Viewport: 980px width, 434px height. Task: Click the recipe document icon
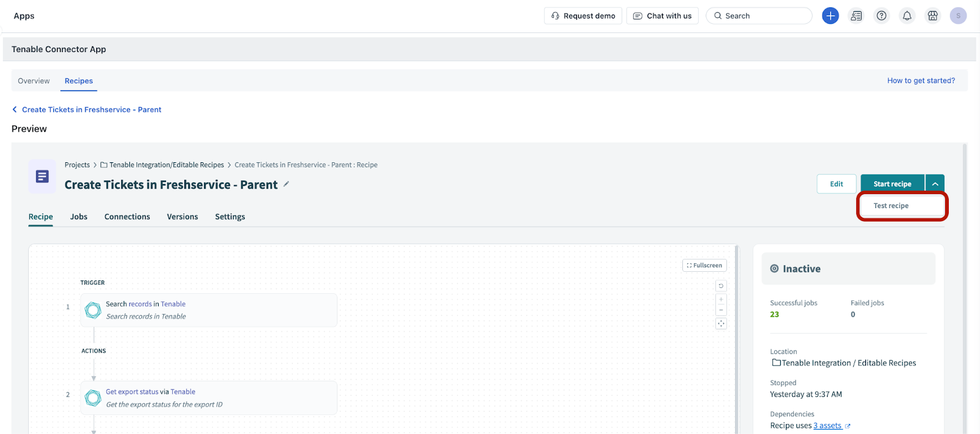pyautogui.click(x=42, y=177)
